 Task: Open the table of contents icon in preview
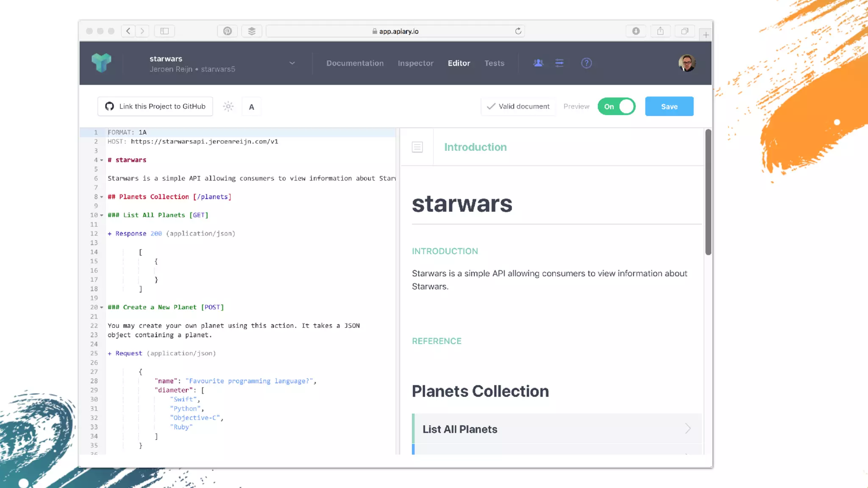point(417,147)
